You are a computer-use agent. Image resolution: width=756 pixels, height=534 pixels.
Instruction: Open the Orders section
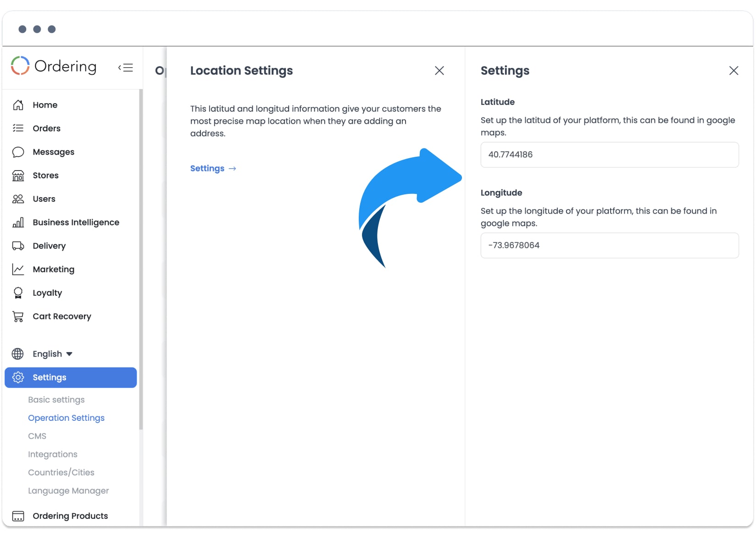coord(46,128)
